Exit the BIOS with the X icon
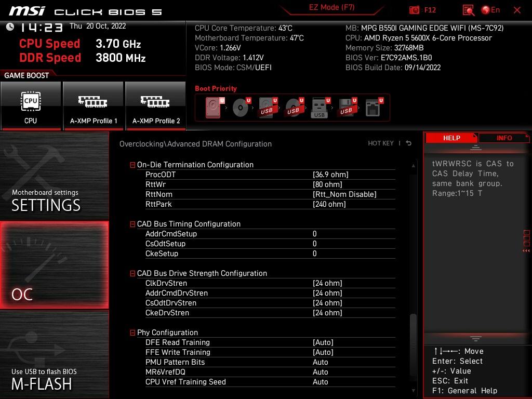This screenshot has height=399, width=532. click(x=517, y=10)
